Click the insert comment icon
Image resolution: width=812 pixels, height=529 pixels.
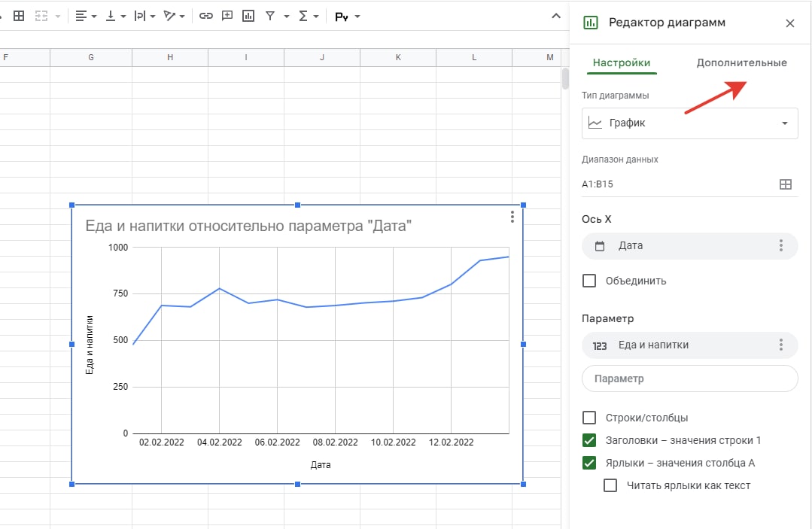tap(227, 16)
